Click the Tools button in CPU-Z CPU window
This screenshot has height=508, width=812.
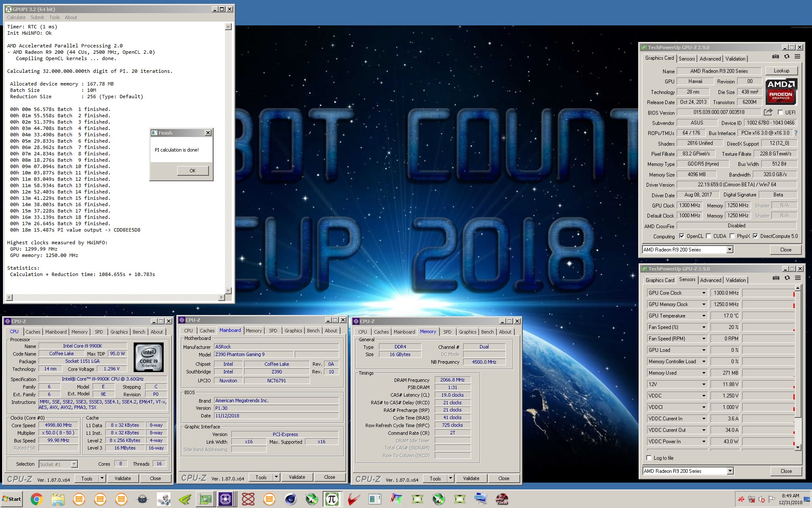pyautogui.click(x=87, y=478)
